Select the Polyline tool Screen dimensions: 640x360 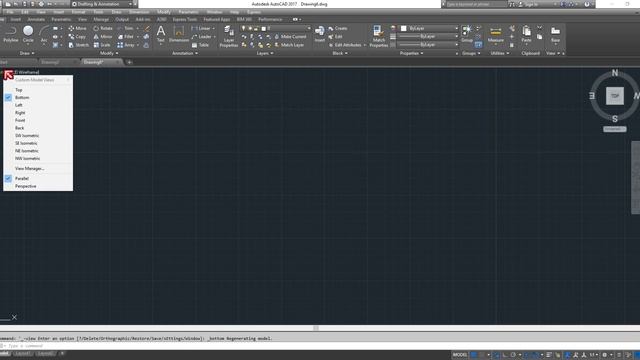11,34
